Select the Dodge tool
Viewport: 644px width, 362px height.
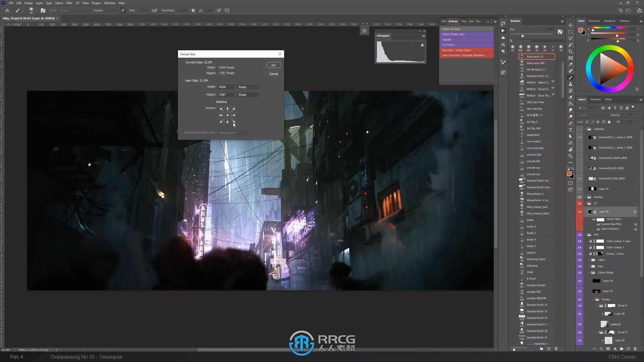click(570, 117)
